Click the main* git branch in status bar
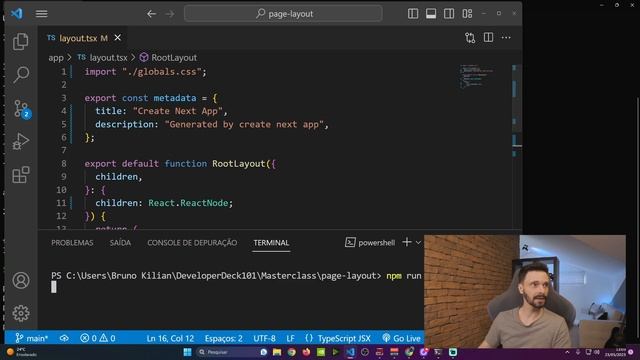 32,338
